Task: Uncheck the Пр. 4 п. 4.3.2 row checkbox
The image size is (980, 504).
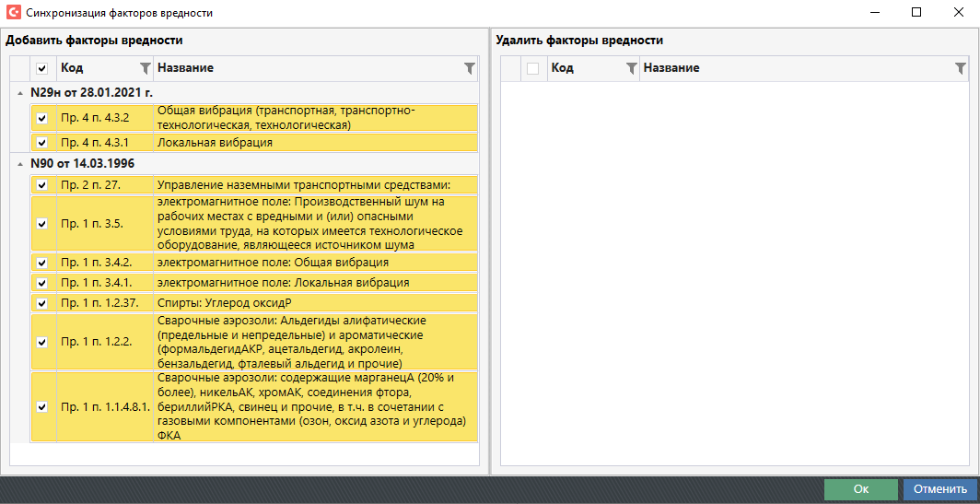Action: (x=41, y=118)
